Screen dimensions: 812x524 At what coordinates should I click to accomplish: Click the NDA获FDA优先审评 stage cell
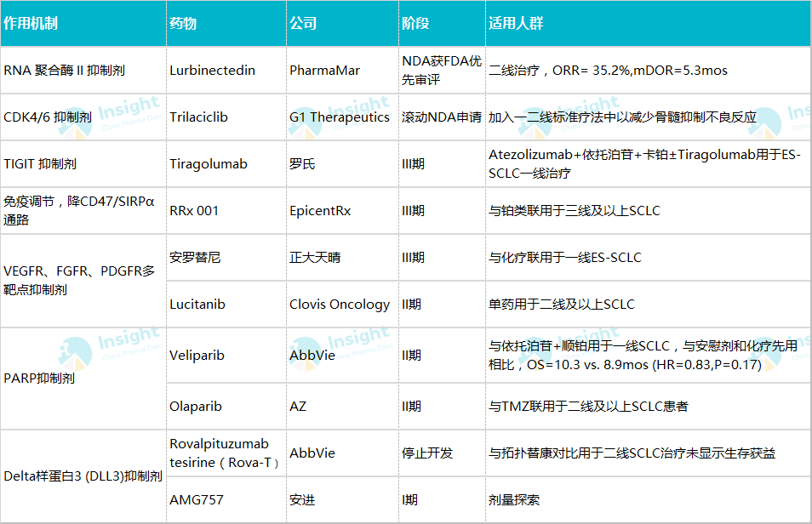click(443, 71)
